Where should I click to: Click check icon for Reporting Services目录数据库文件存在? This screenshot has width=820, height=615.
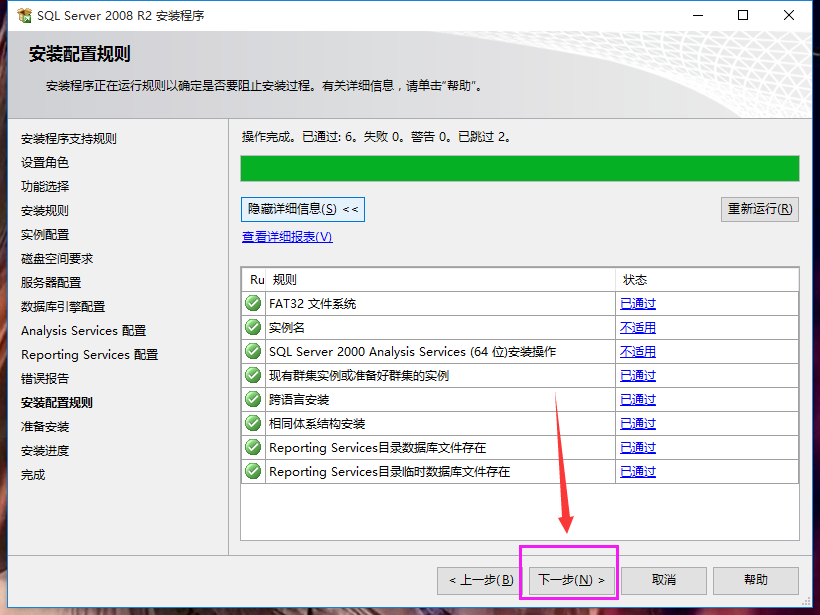[x=253, y=447]
